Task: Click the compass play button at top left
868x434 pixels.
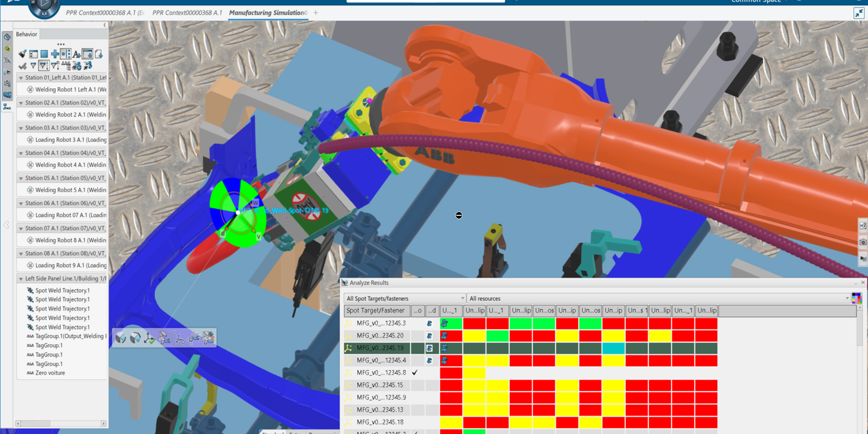Action: pyautogui.click(x=44, y=5)
